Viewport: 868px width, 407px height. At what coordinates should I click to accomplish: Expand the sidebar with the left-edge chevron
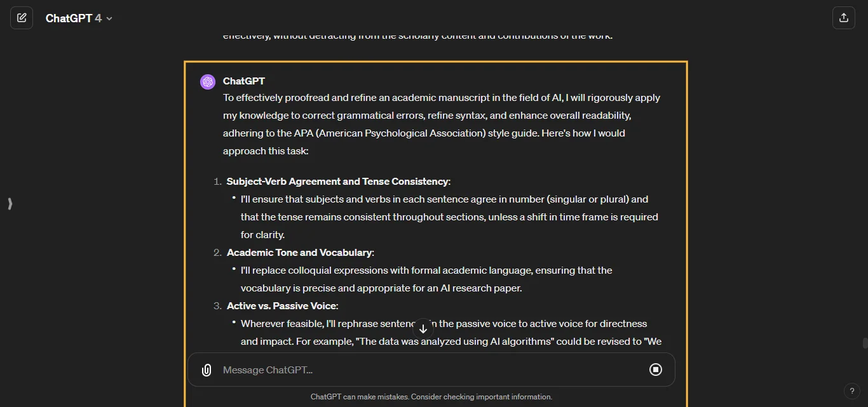10,204
